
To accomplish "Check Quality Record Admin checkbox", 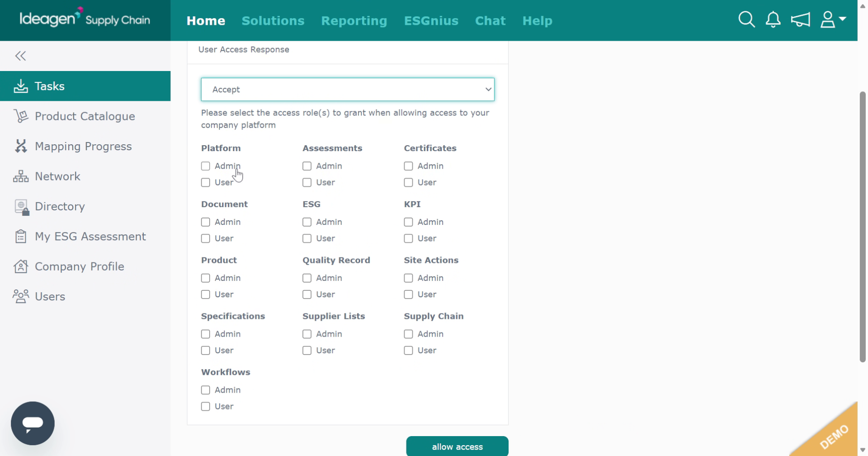I will click(x=307, y=278).
